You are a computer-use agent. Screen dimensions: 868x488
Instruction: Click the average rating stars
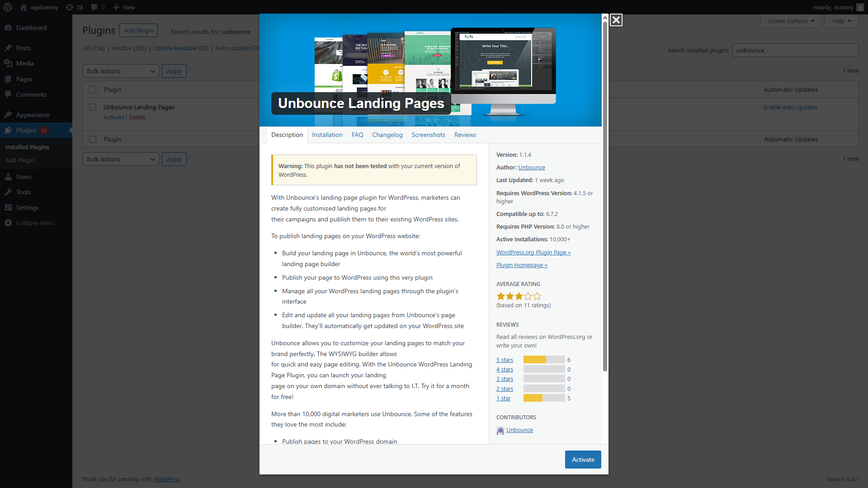click(x=519, y=296)
